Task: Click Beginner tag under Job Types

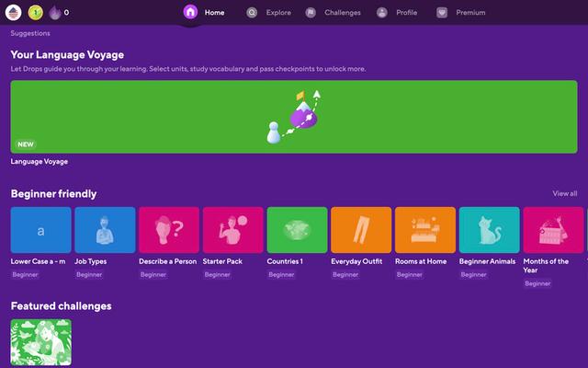Action: tap(89, 275)
